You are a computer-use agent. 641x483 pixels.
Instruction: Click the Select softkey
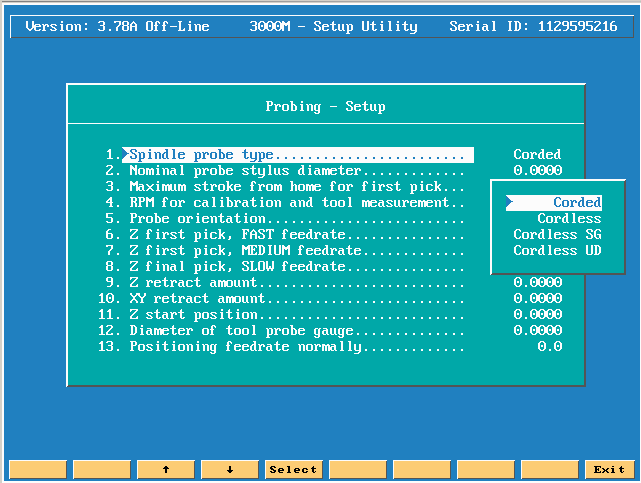(x=294, y=470)
